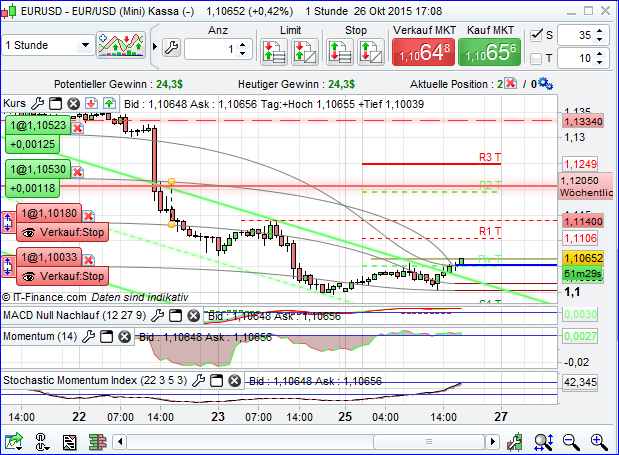Increase the Anz quantity stepper

coord(245,44)
